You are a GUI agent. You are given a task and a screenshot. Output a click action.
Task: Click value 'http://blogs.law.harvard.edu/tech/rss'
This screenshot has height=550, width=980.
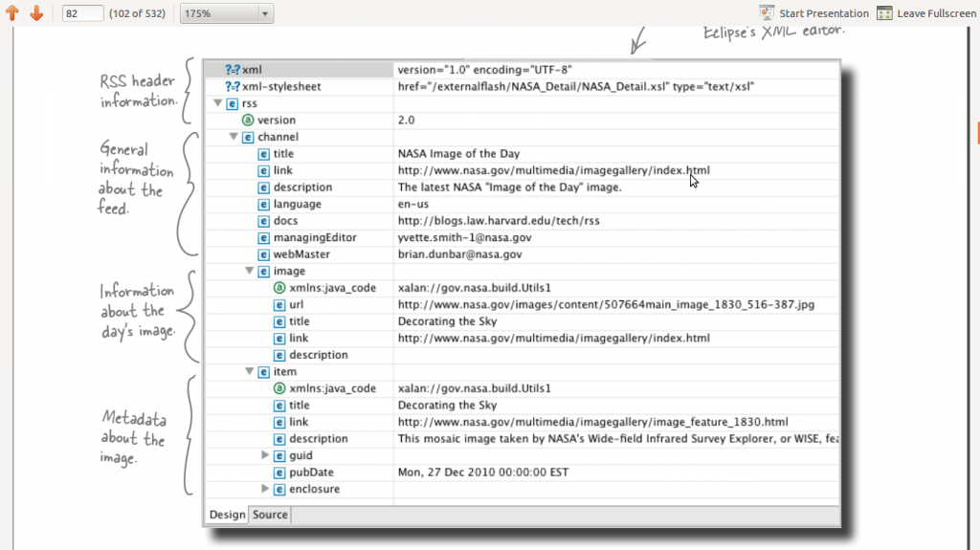[x=499, y=221]
